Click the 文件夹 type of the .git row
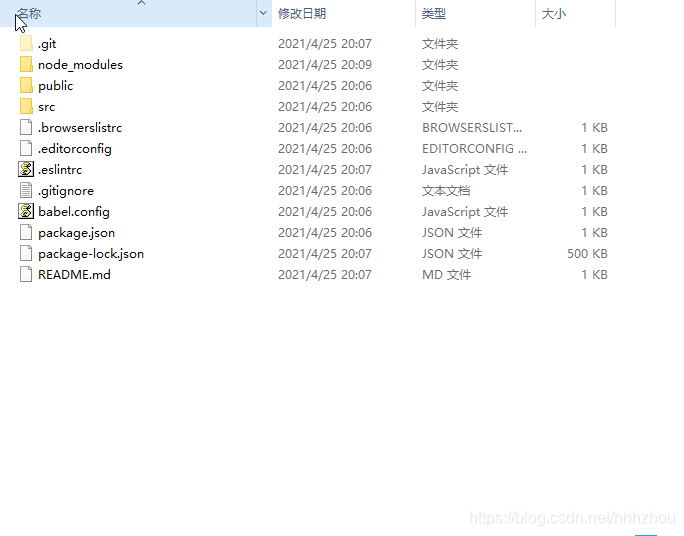The width and height of the screenshot is (684, 536). pos(440,44)
